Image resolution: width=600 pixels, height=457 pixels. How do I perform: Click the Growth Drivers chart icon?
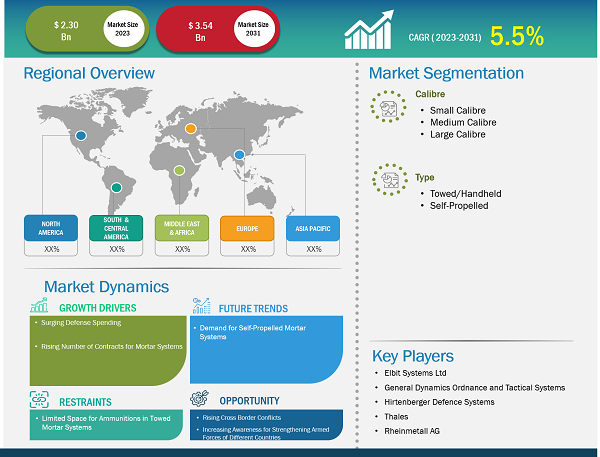[39, 305]
